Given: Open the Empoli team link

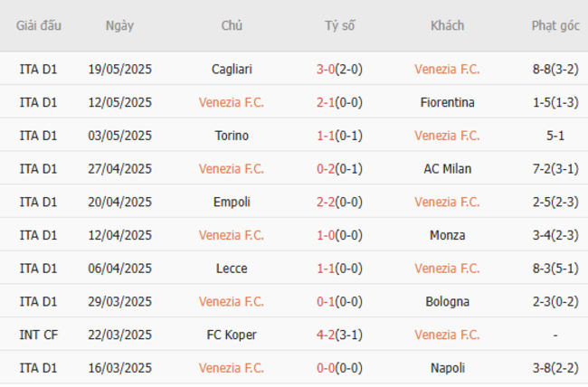Looking at the screenshot, I should 232,203.
